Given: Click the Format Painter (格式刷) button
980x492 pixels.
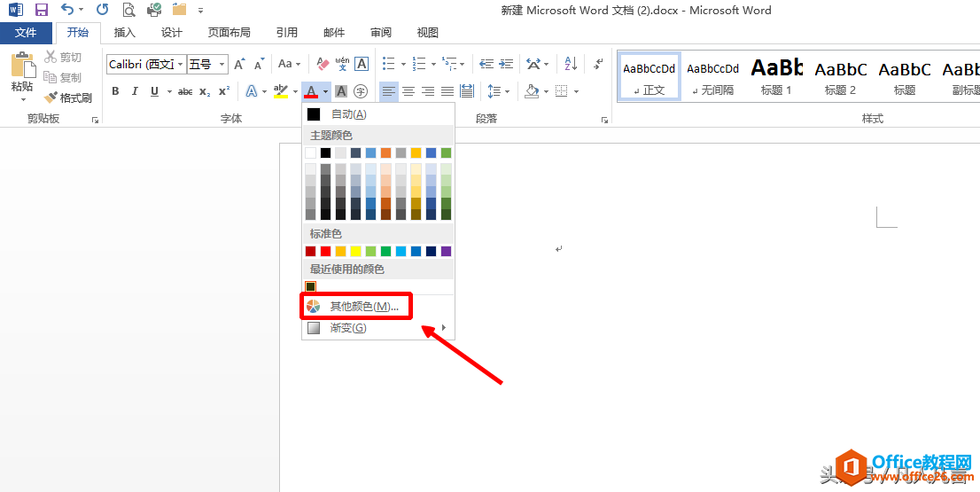Looking at the screenshot, I should [68, 98].
